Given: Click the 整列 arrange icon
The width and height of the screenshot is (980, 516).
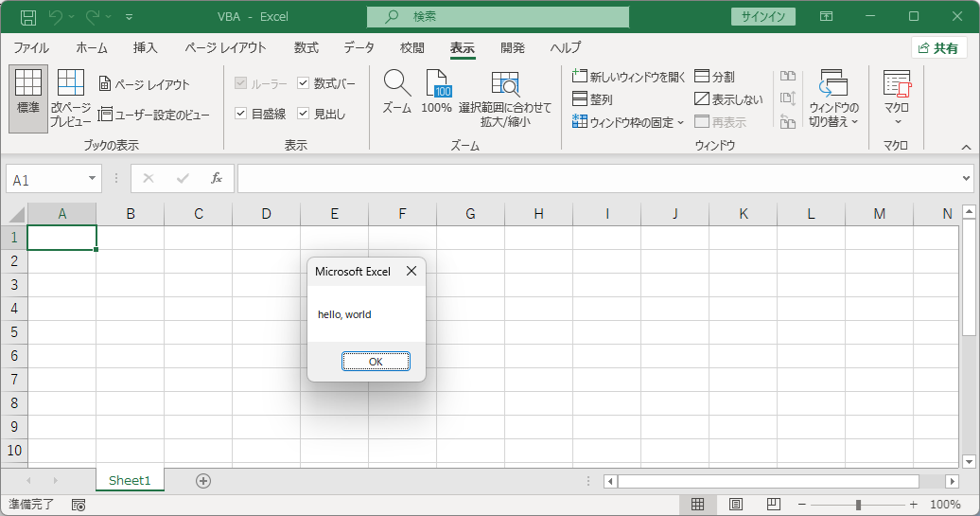Looking at the screenshot, I should (x=580, y=98).
